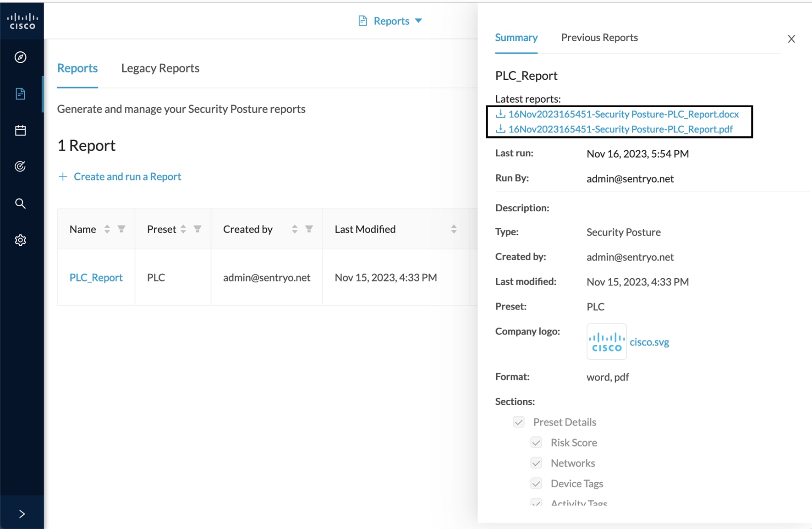Click the Reports document icon in sidebar
The height and width of the screenshot is (529, 812).
[20, 94]
